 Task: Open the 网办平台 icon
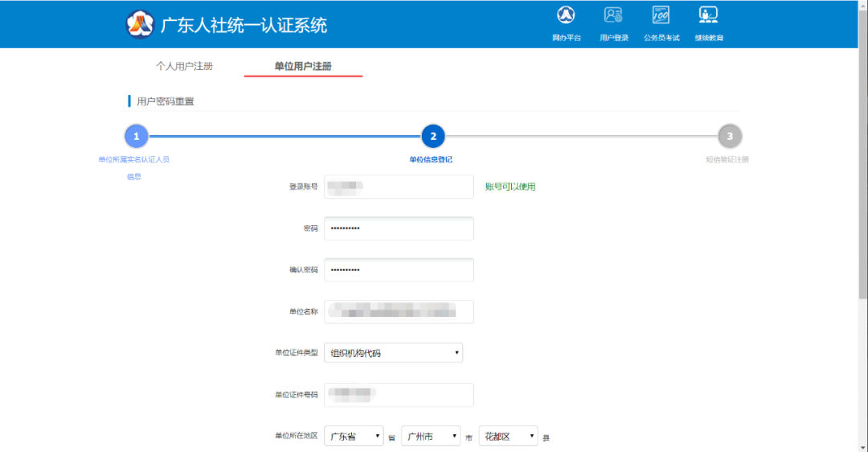[x=566, y=16]
